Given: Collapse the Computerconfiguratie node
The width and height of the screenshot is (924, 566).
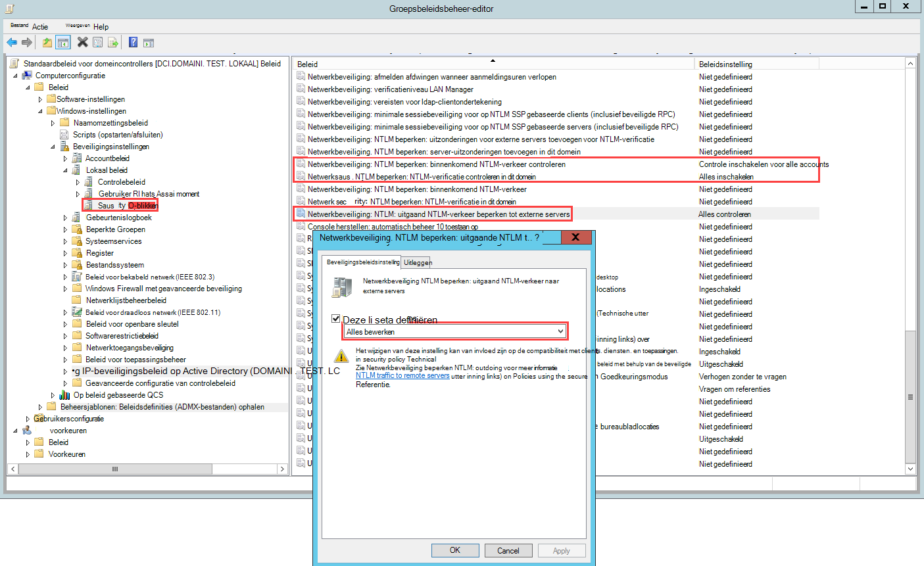Looking at the screenshot, I should tap(15, 76).
